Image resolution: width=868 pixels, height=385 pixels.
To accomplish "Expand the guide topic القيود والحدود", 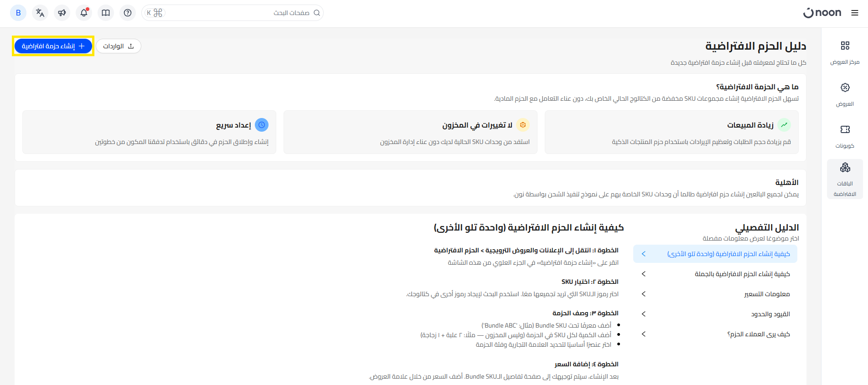I will click(x=715, y=314).
